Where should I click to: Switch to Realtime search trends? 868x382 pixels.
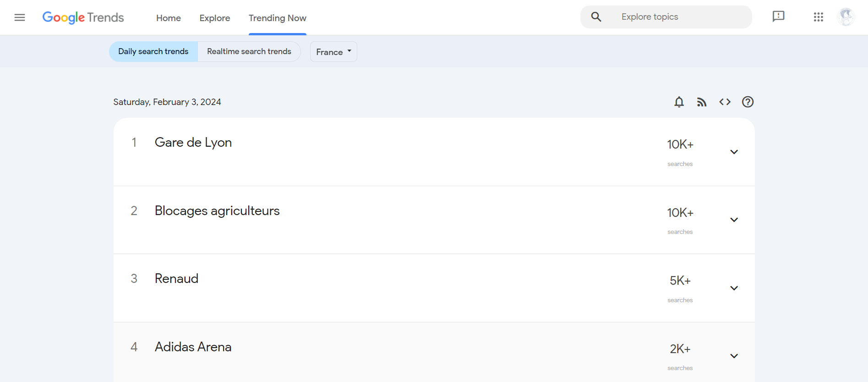pos(249,52)
